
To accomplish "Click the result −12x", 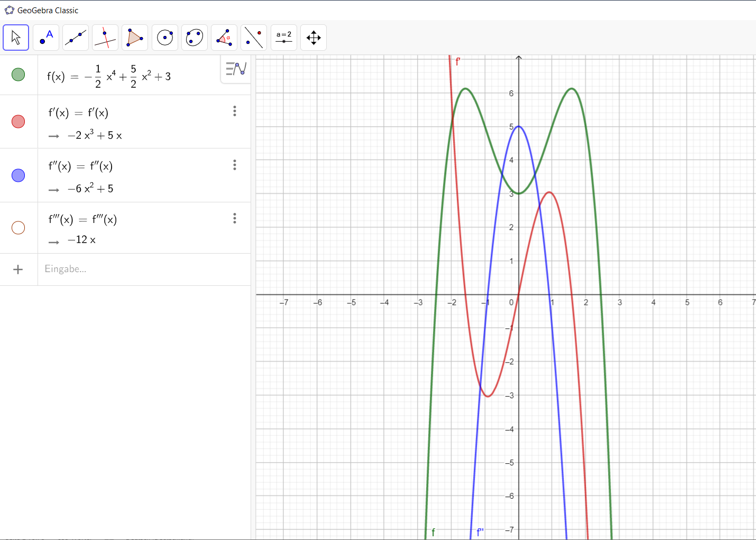I will click(81, 240).
